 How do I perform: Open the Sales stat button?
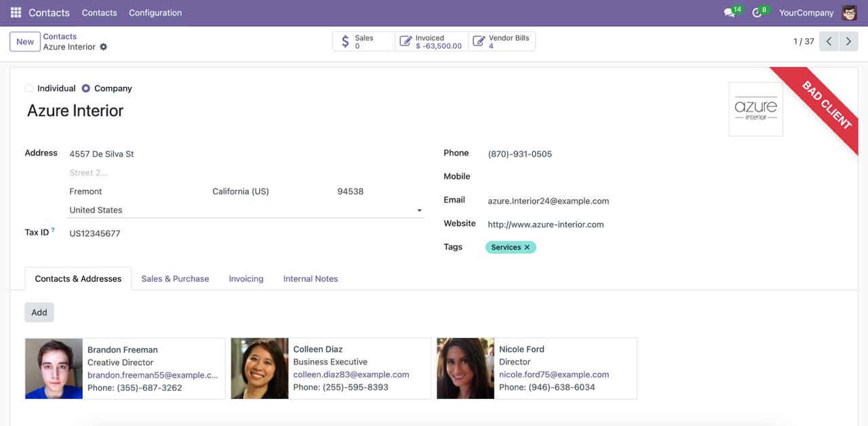click(x=363, y=41)
